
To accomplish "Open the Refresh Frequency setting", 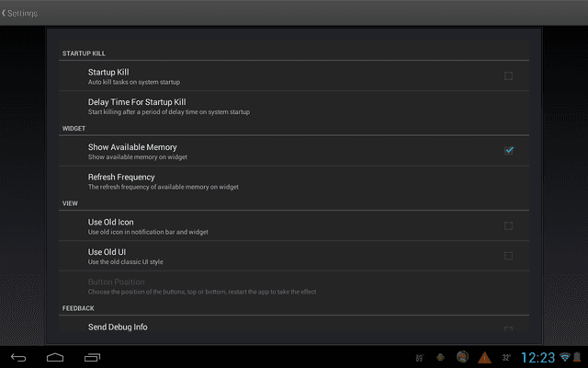I will coord(294,181).
